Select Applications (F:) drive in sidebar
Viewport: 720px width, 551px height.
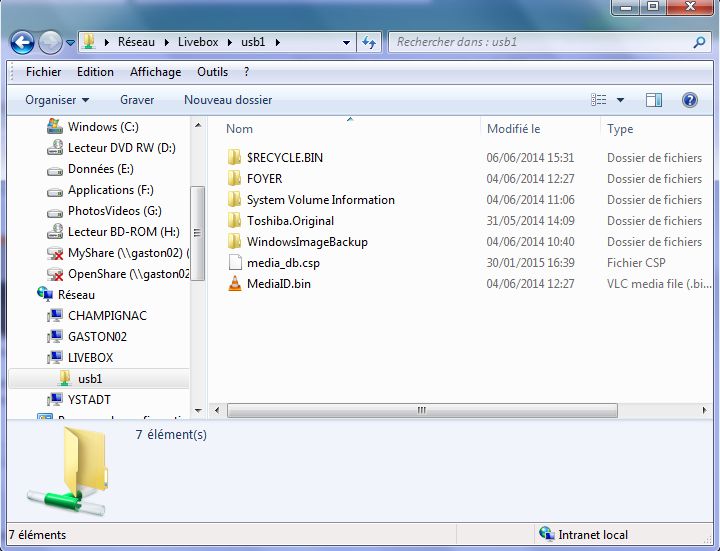(111, 190)
